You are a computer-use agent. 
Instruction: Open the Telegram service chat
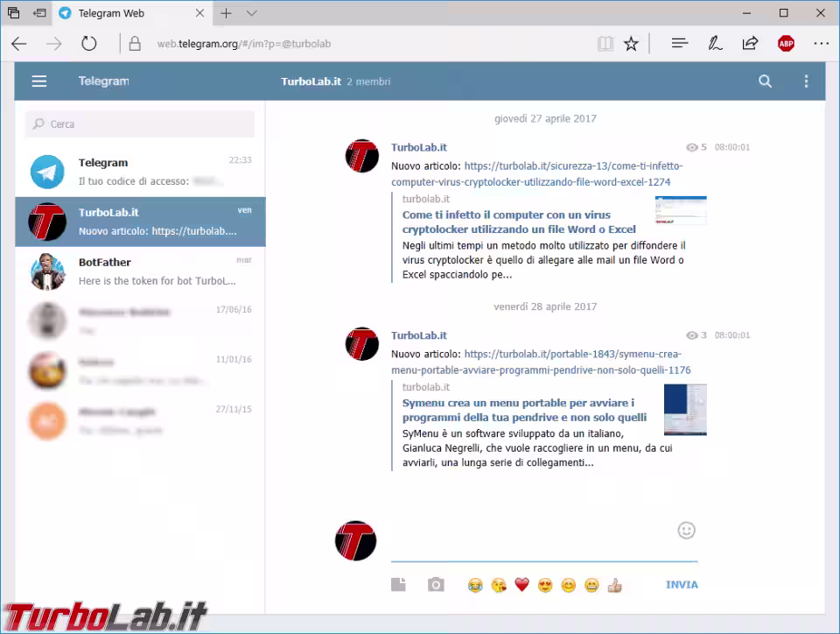click(x=140, y=172)
